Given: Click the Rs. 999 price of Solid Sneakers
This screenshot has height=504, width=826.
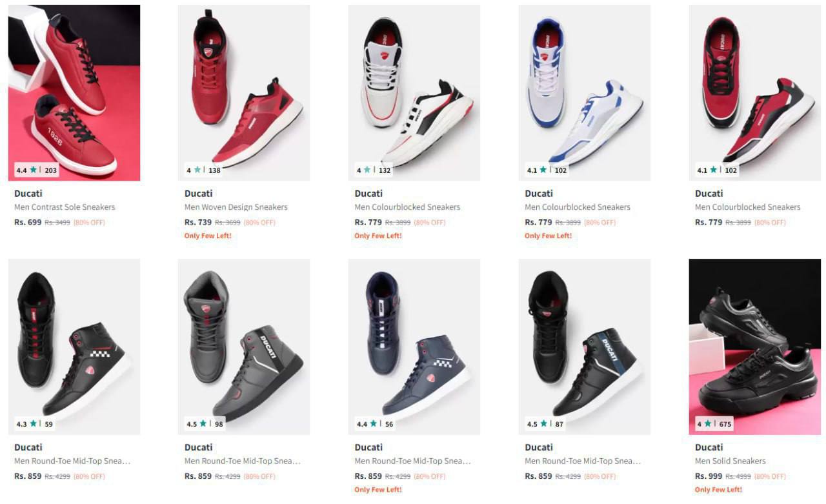Looking at the screenshot, I should tap(709, 476).
